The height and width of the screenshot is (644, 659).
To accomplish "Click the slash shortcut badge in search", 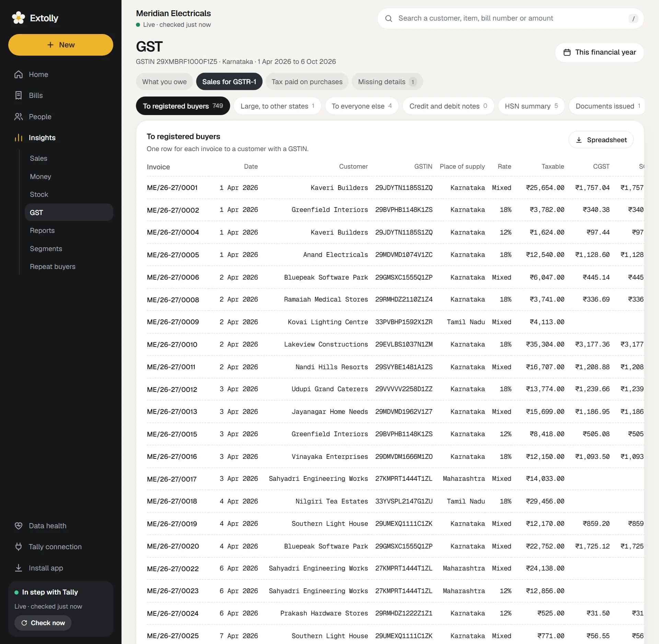I will [x=633, y=19].
